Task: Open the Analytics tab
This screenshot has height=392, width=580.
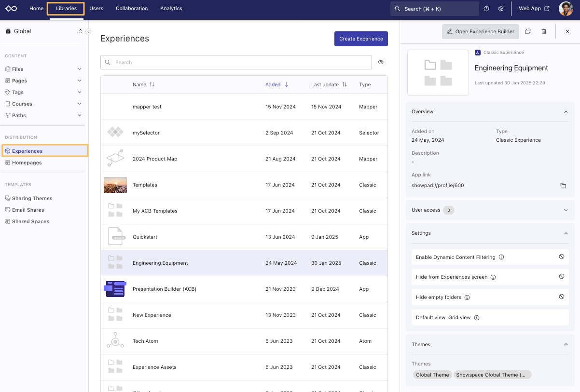Action: pyautogui.click(x=171, y=9)
